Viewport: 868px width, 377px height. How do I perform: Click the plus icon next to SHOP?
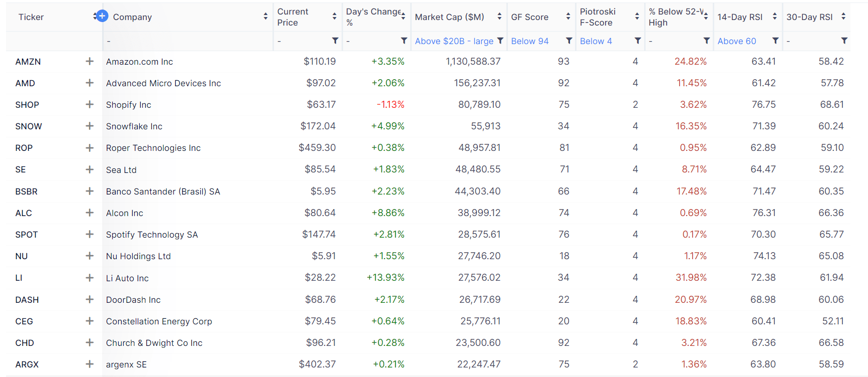tap(90, 104)
